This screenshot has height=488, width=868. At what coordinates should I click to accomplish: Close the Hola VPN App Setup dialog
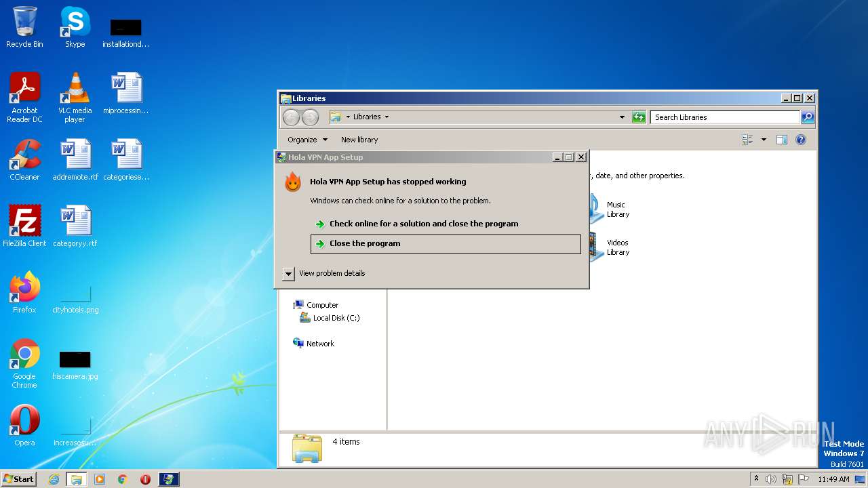580,157
